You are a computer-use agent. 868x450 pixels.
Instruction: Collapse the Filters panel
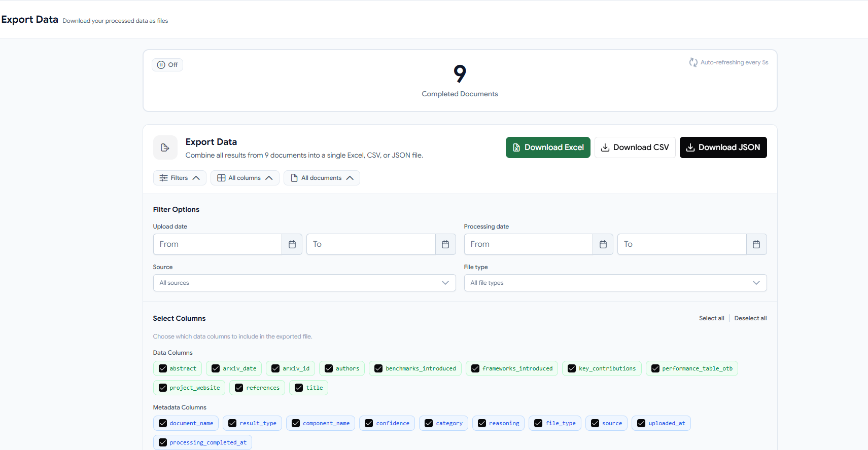(x=180, y=178)
